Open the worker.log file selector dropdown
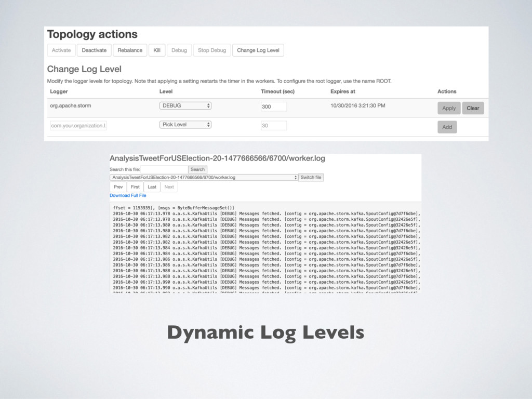 204,177
